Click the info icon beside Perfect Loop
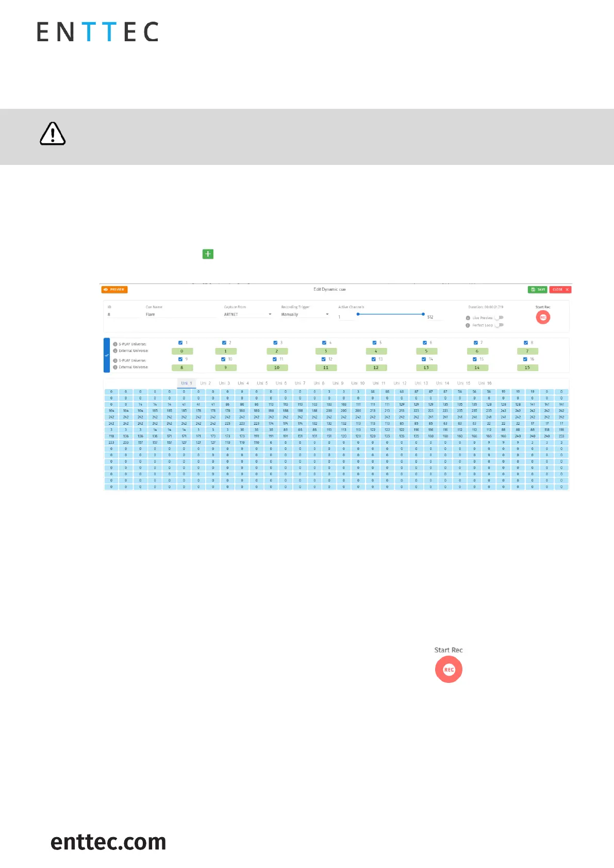The image size is (614, 868). (x=468, y=325)
